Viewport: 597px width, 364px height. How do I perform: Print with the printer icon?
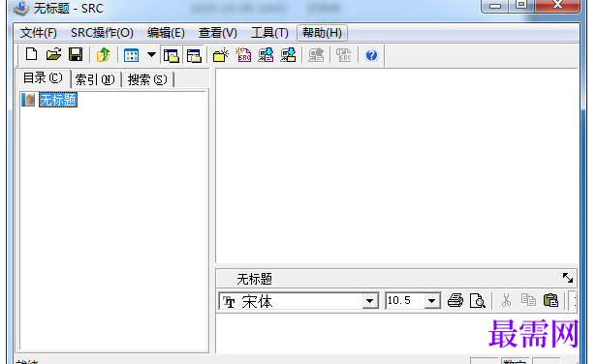click(x=456, y=300)
